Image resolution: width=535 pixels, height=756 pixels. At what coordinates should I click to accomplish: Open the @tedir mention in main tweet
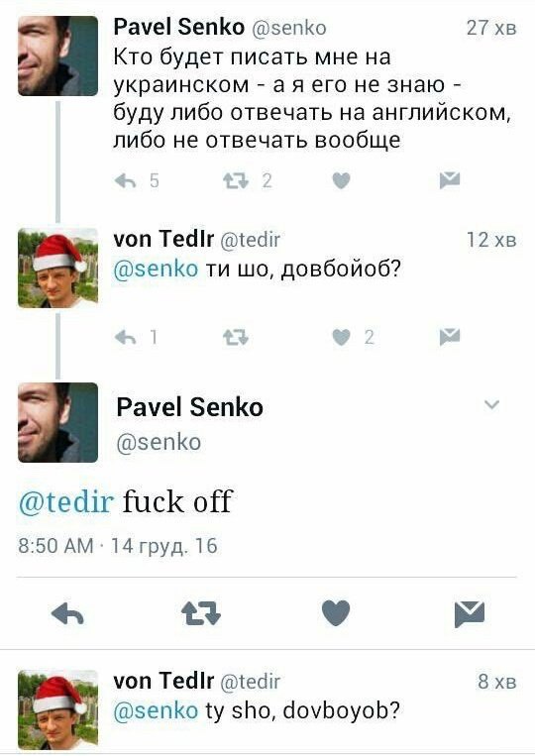pyautogui.click(x=66, y=501)
